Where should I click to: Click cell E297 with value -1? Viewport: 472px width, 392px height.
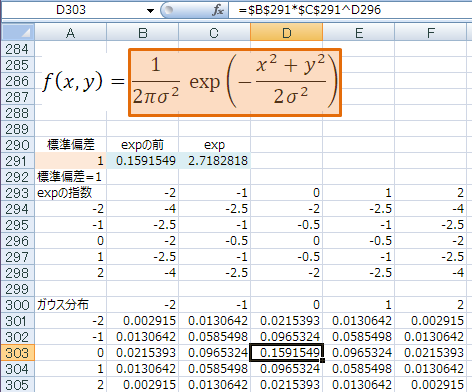coord(359,257)
